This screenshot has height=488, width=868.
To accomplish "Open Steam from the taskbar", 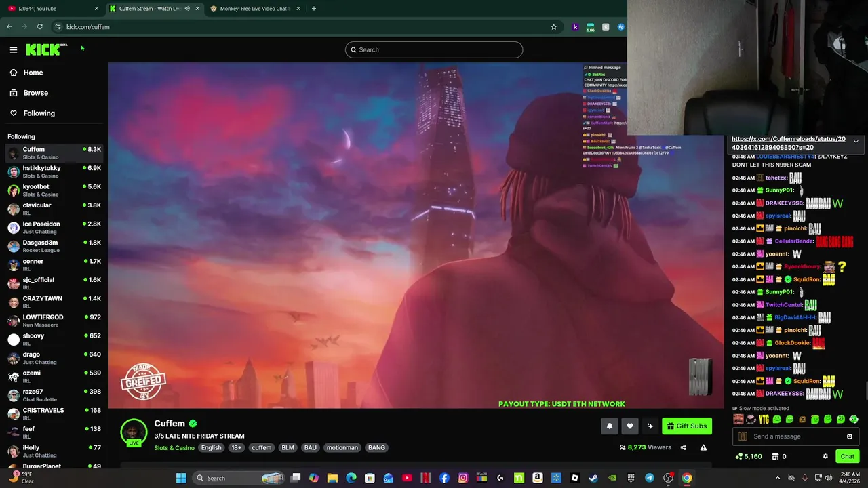I will (593, 478).
